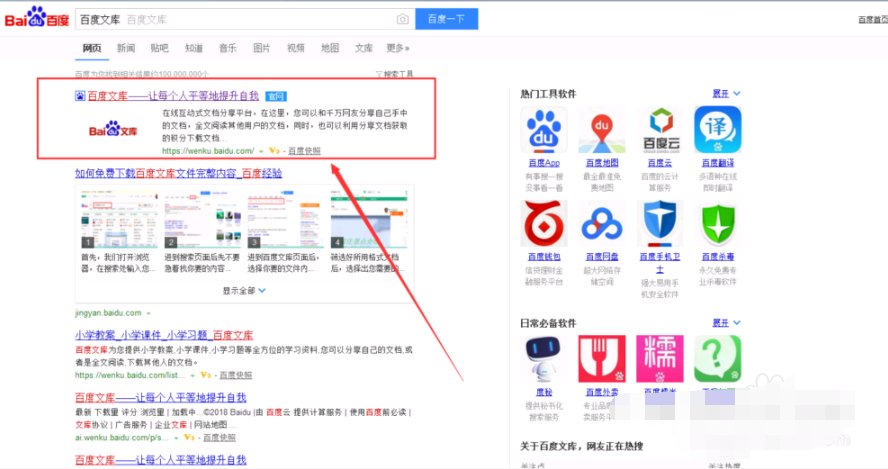Open the 小学教案_小学课件_小学习题 result link

tap(164, 335)
